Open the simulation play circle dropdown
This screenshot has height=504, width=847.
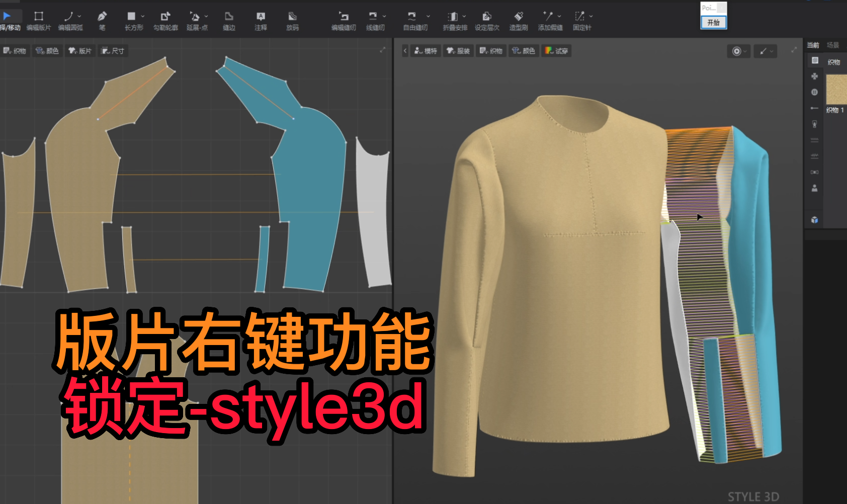click(x=739, y=51)
